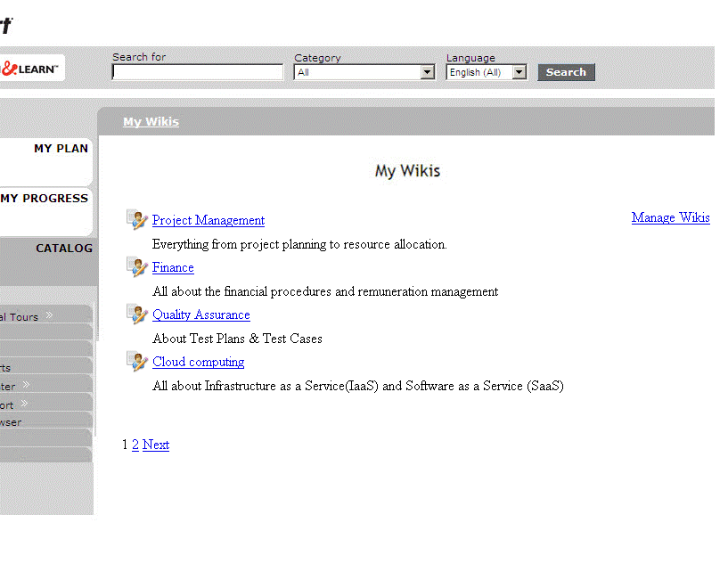Open the Finance wiki link

coord(173,267)
